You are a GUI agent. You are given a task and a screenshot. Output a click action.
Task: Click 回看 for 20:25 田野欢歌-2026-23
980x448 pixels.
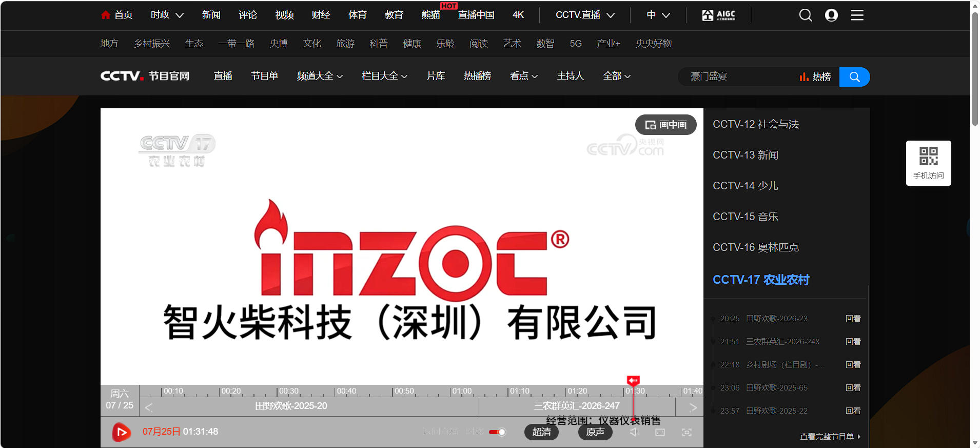[x=853, y=319]
